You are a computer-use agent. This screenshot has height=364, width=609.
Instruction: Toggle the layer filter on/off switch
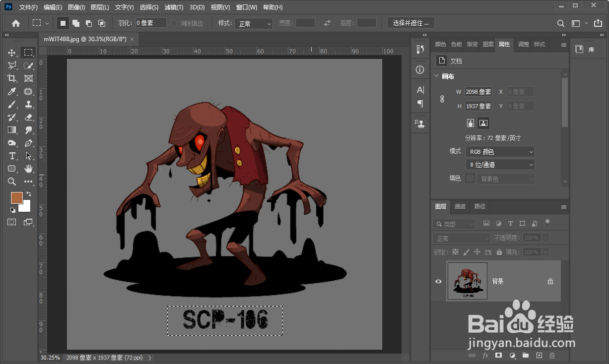[x=547, y=223]
